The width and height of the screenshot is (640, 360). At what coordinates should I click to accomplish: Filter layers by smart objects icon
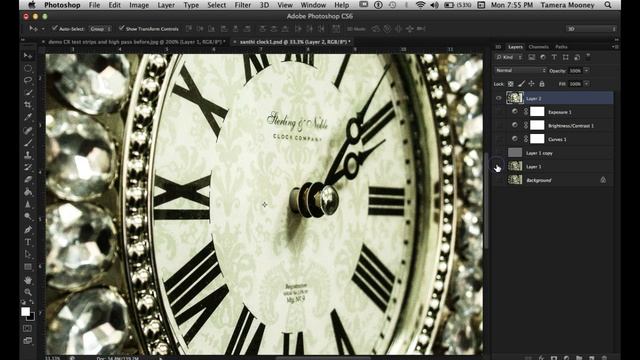[x=577, y=58]
